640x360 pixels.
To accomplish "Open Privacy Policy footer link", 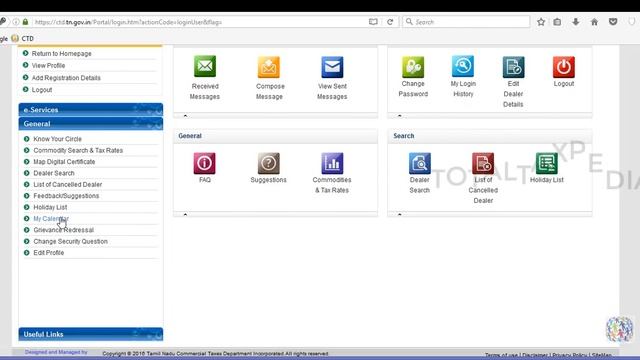I will coord(570,355).
